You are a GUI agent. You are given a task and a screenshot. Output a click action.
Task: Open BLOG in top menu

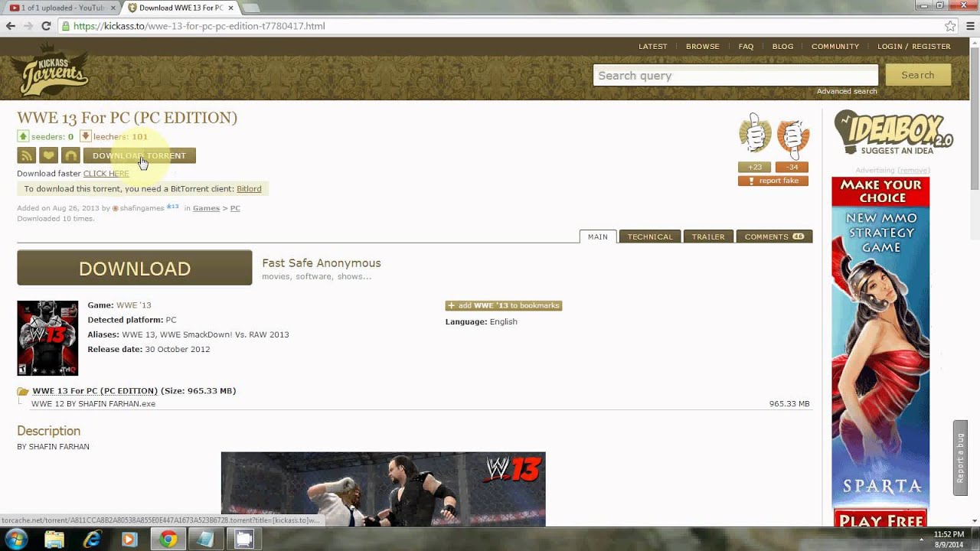pyautogui.click(x=782, y=47)
